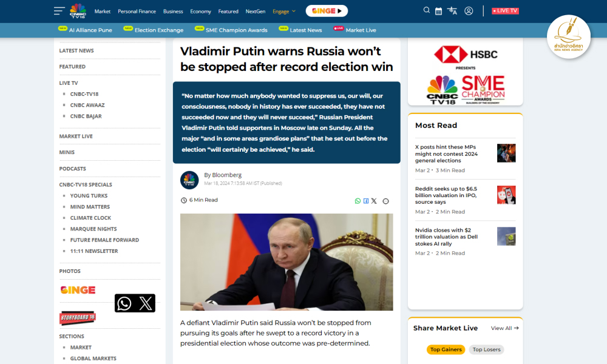Viewport: 607px width, 364px height.
Task: Expand the Engage dropdown menu
Action: coord(283,11)
